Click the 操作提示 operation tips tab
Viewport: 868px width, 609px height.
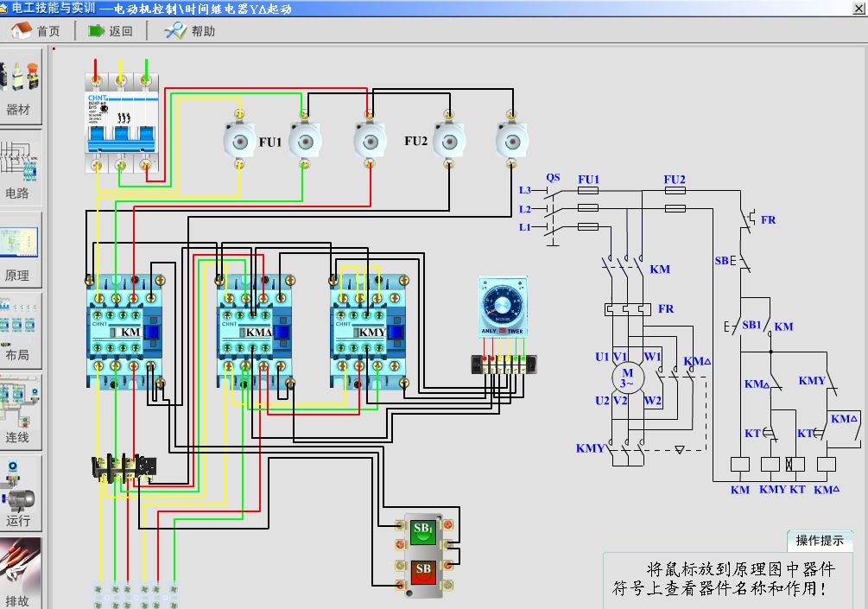click(820, 541)
